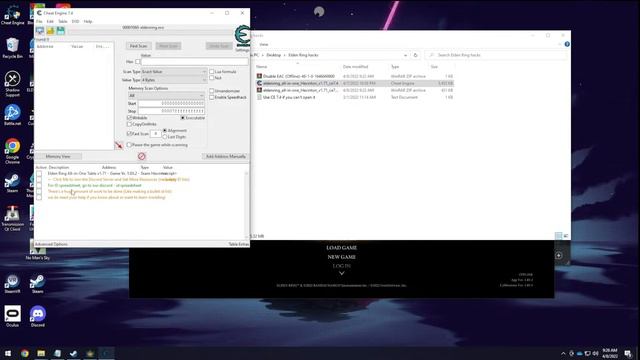The height and width of the screenshot is (360, 640).
Task: Click Add Address Manually button
Action: click(226, 156)
